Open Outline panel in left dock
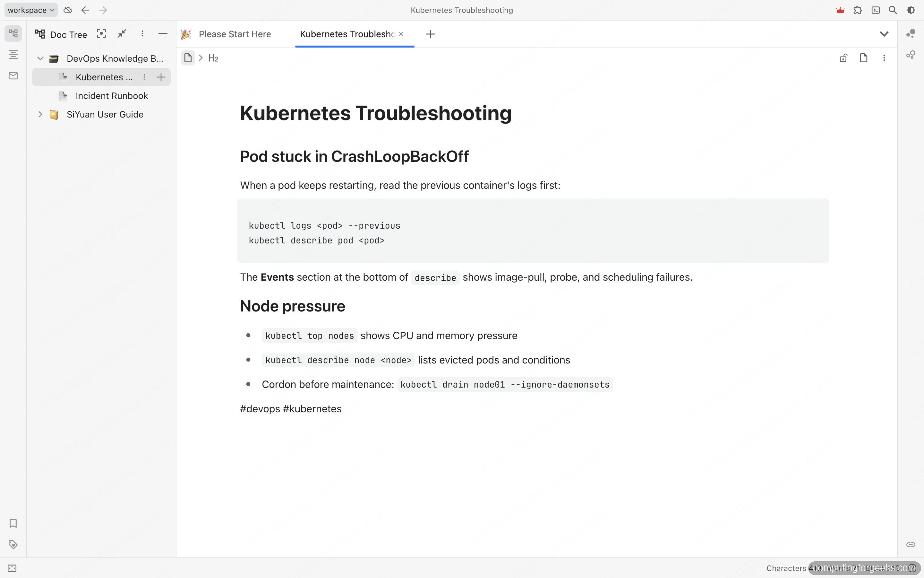 click(13, 55)
